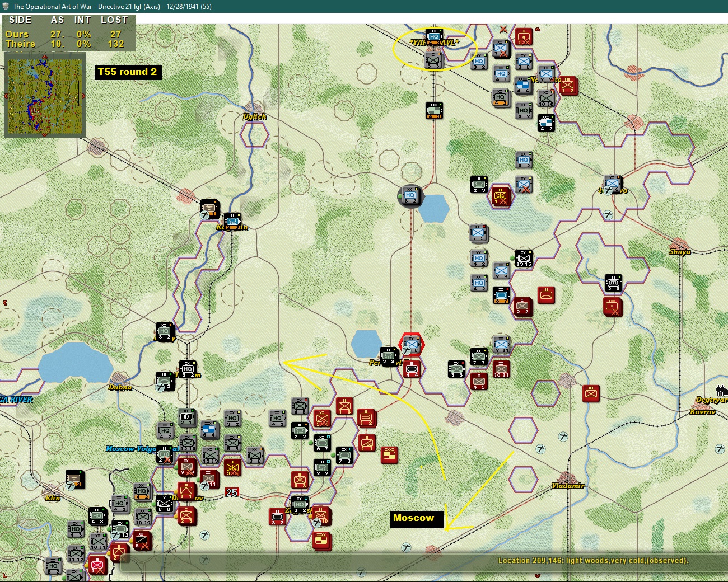Select the red II counter marked 3 3
Screen dimensions: 728x582
tap(300, 480)
